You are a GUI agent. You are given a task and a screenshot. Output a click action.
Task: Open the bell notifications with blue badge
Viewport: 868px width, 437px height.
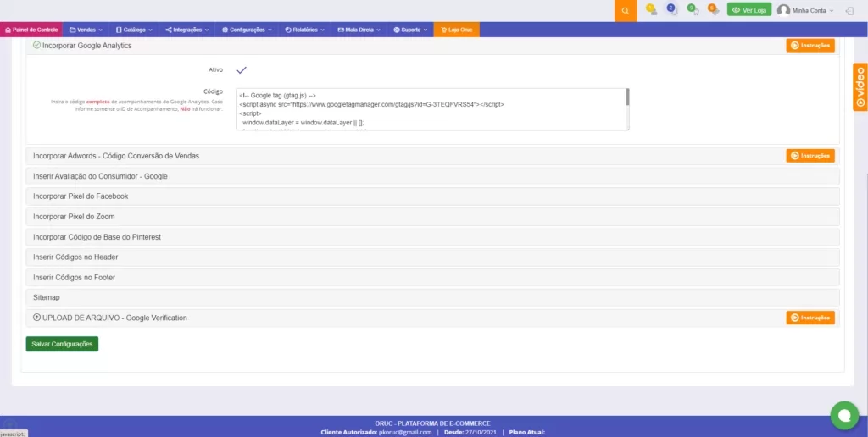[672, 9]
